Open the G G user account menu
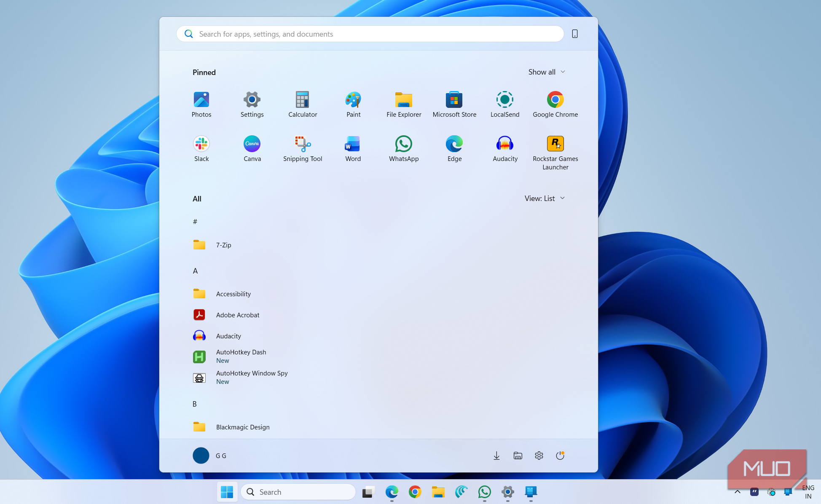Image resolution: width=821 pixels, height=504 pixels. [210, 456]
